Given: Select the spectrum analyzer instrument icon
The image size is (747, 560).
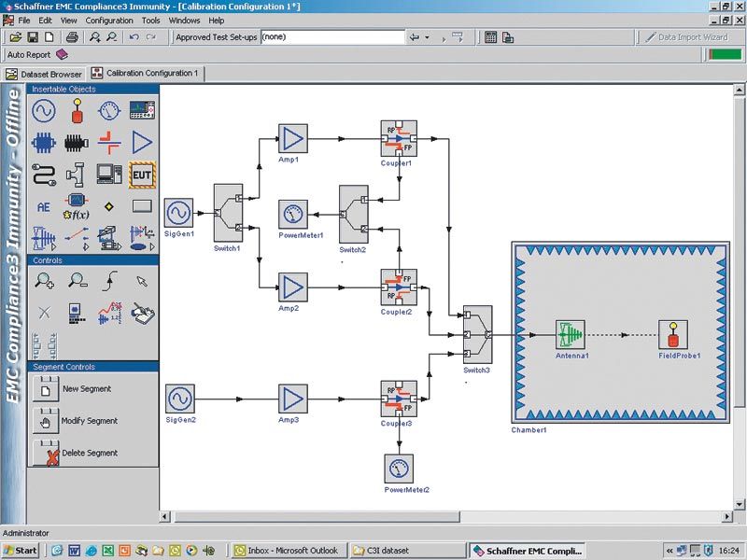Looking at the screenshot, I should 142,110.
